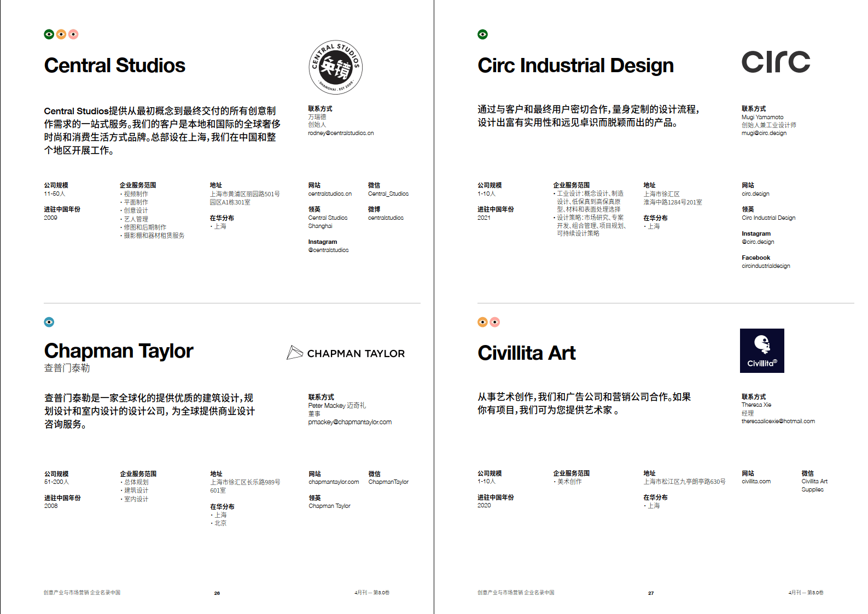Click the Chinese subtitle 查普门泰勒
Viewport: 868px width, 614px height.
pyautogui.click(x=67, y=368)
